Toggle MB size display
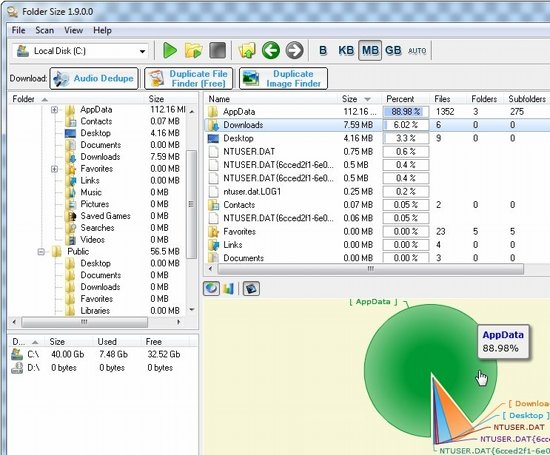This screenshot has height=455, width=550. (370, 51)
